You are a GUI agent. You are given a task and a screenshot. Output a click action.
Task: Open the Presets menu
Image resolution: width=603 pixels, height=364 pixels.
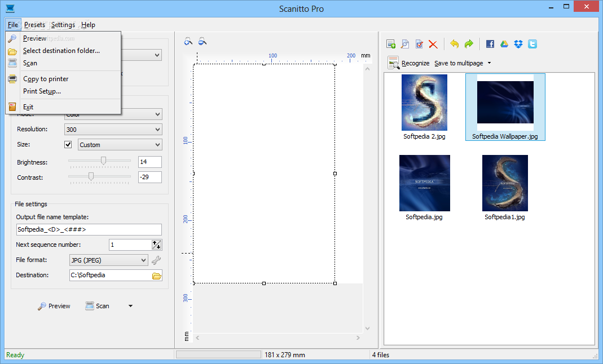point(34,25)
